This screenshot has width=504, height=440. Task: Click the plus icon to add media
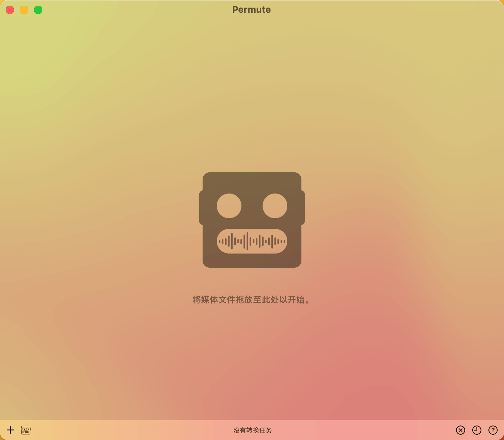(11, 430)
